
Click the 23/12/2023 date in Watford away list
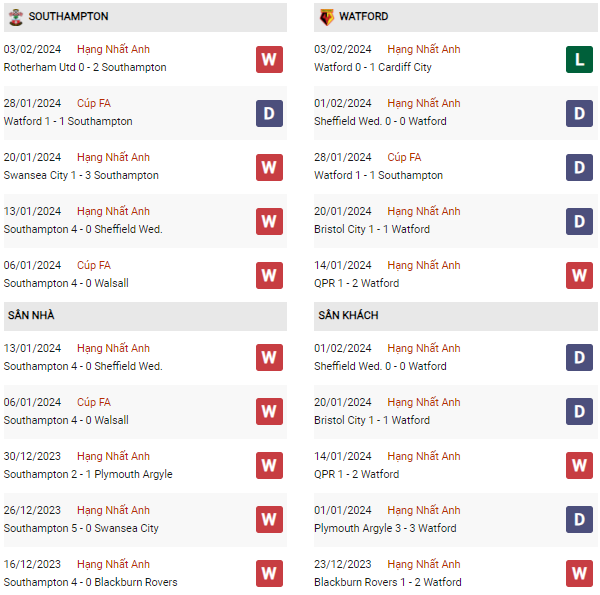click(343, 564)
